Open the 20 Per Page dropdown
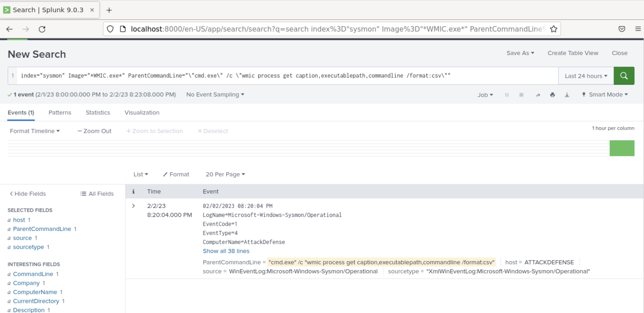Image resolution: width=644 pixels, height=313 pixels. (x=225, y=174)
